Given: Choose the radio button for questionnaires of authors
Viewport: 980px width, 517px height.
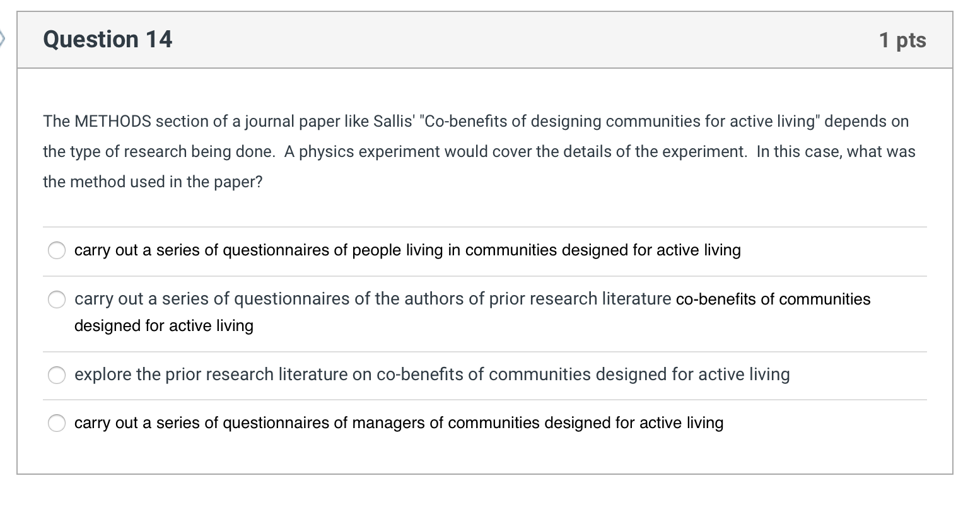Looking at the screenshot, I should click(x=57, y=299).
